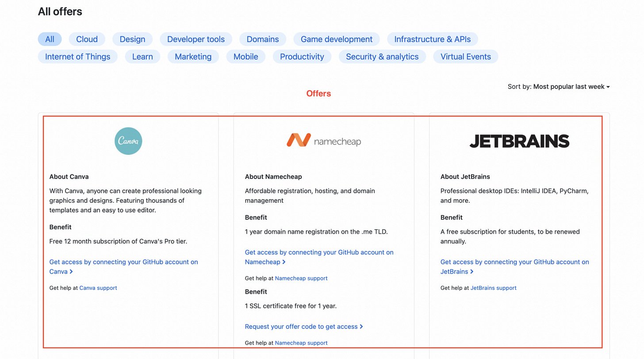
Task: Show Game development offers
Action: (337, 39)
